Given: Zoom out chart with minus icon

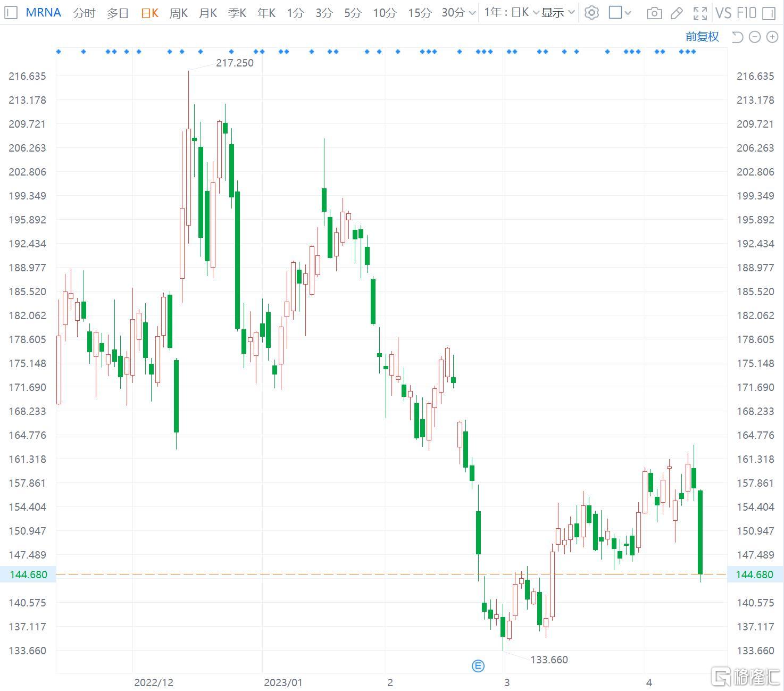Looking at the screenshot, I should point(754,37).
